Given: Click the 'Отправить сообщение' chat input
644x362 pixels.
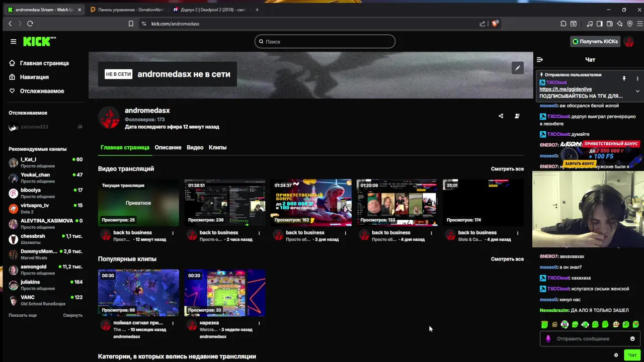Looking at the screenshot, I should [x=591, y=339].
